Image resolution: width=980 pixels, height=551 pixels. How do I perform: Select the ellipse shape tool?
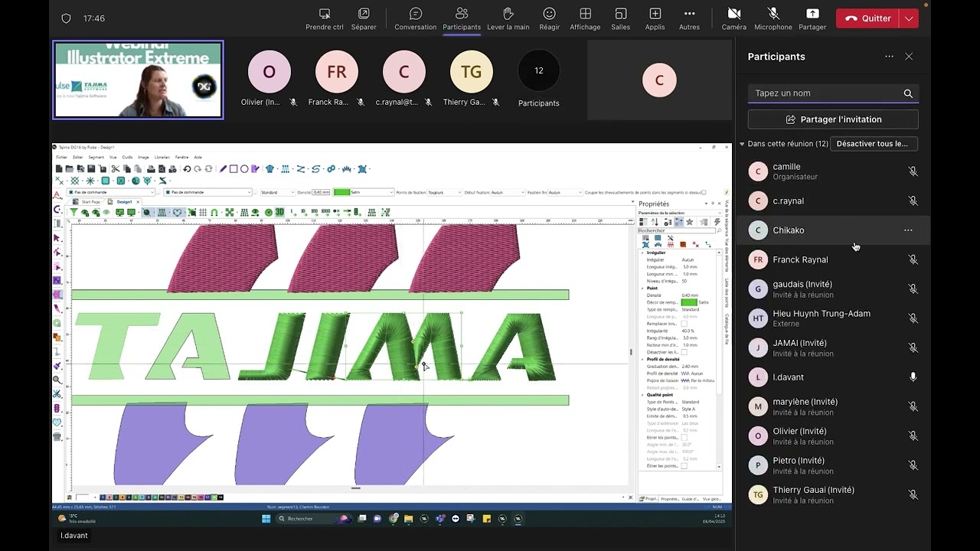[x=244, y=168]
